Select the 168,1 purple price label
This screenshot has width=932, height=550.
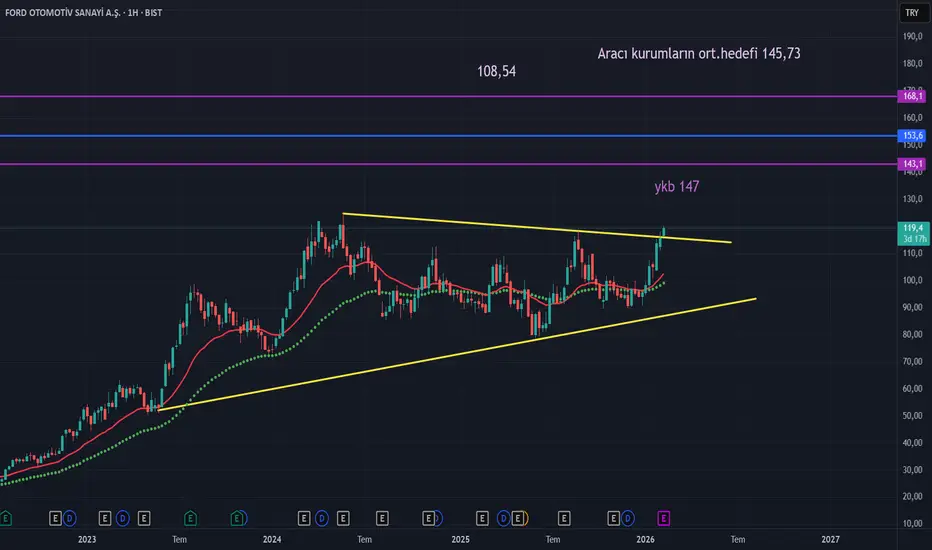911,97
